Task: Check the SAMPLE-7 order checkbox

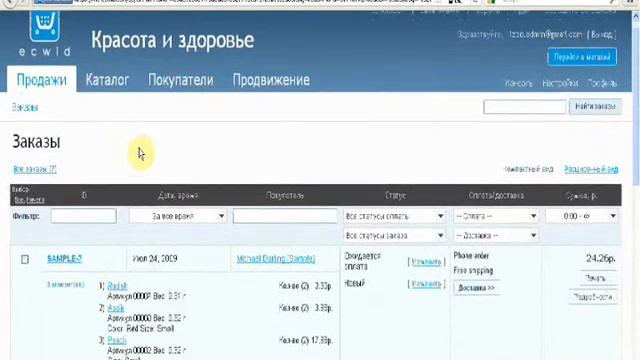Action: click(25, 259)
